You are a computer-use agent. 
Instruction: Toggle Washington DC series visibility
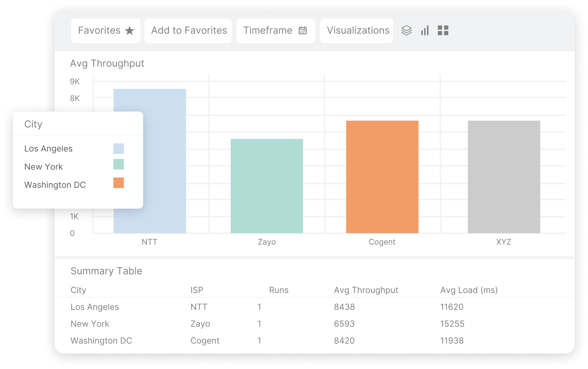coord(55,185)
